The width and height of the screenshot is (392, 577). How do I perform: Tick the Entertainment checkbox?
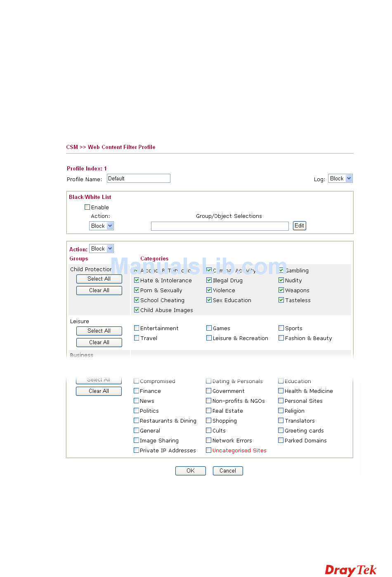pyautogui.click(x=137, y=328)
